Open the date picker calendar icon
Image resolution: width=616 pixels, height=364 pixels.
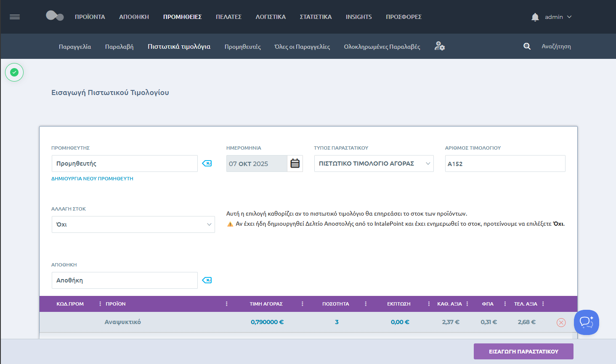point(295,164)
